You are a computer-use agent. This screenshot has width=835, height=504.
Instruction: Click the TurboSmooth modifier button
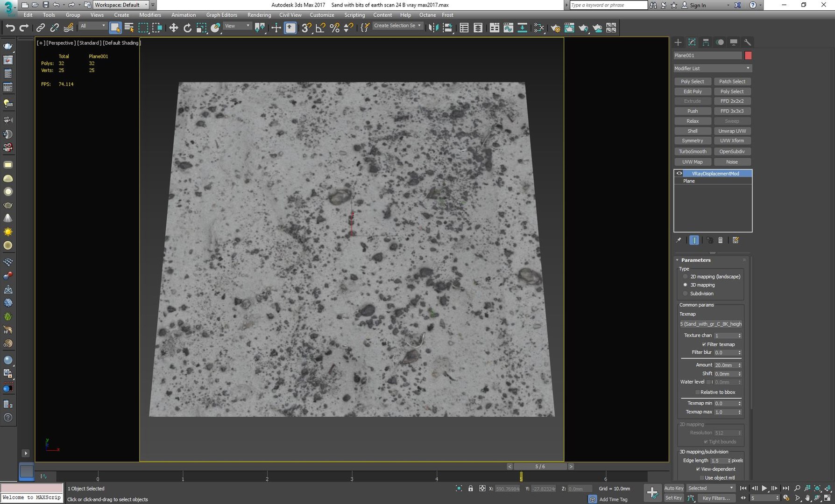pos(693,151)
